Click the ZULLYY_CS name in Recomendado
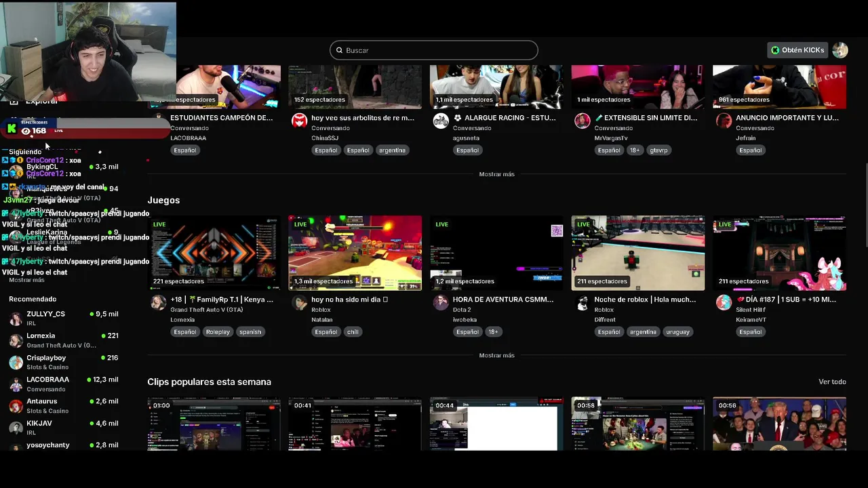Image resolution: width=868 pixels, height=488 pixels. tap(46, 314)
